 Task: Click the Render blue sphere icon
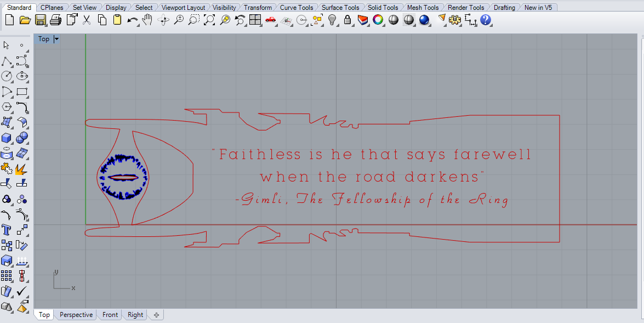pos(424,20)
